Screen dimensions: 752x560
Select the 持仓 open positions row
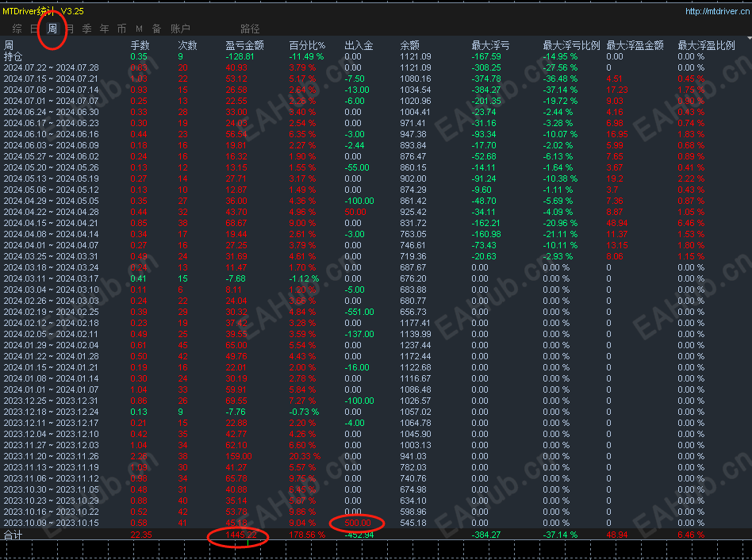pyautogui.click(x=376, y=56)
